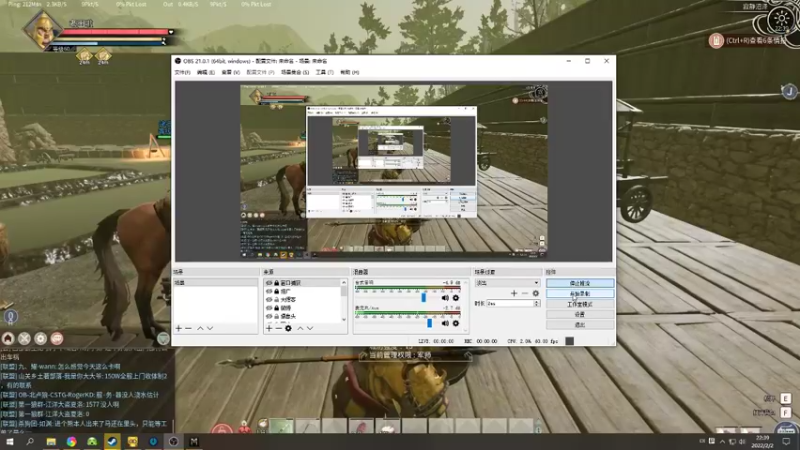The image size is (800, 450).
Task: Open taskbar search magnifier
Action: coord(30,441)
